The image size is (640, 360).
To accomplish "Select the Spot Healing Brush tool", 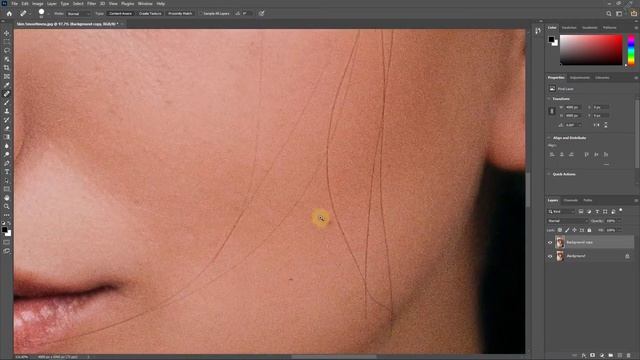I will (x=7, y=94).
